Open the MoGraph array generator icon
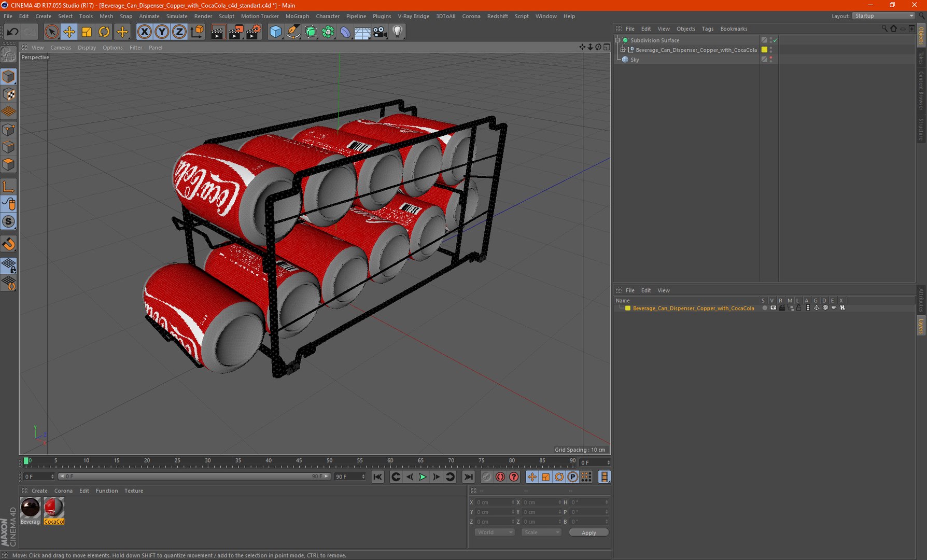927x560 pixels. coord(328,32)
